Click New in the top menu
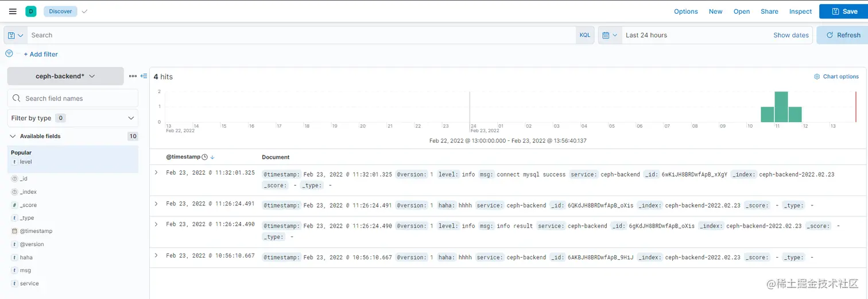868x299 pixels. point(716,11)
